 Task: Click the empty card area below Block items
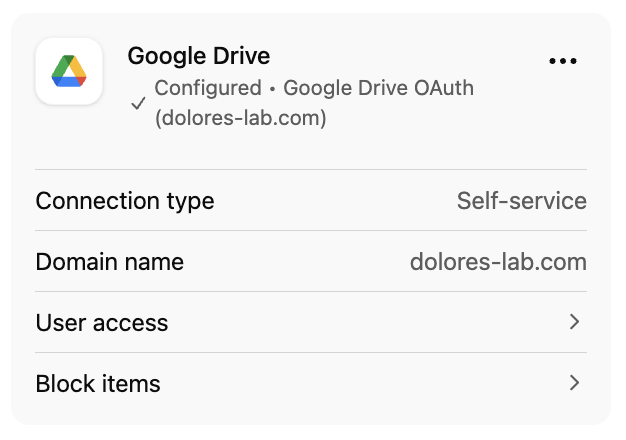(x=311, y=416)
